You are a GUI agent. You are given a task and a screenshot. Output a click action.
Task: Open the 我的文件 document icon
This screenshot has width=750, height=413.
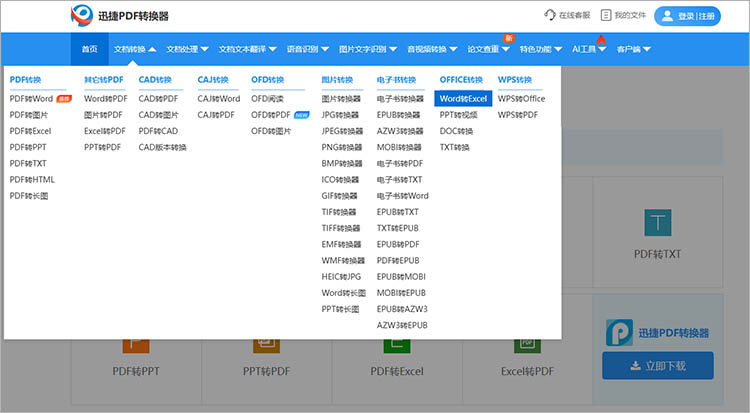[x=606, y=15]
